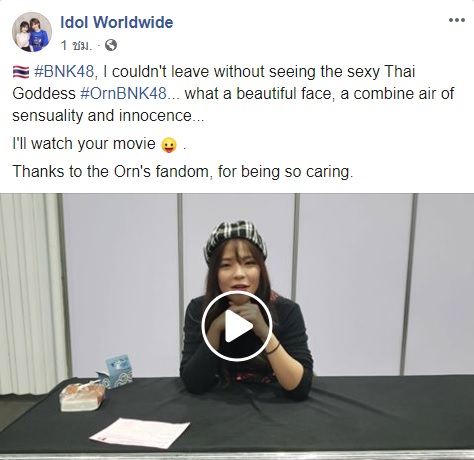Open the three-dot post options menu

pyautogui.click(x=457, y=20)
